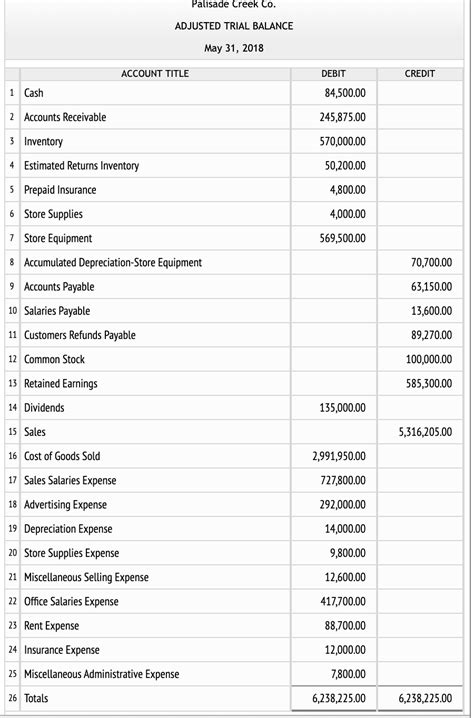
Task: Click the Store Equipment debit cell
Action: point(333,238)
